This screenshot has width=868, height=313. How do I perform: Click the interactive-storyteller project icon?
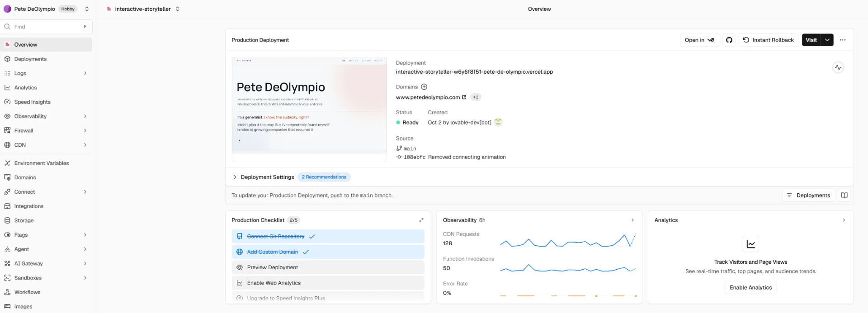109,9
